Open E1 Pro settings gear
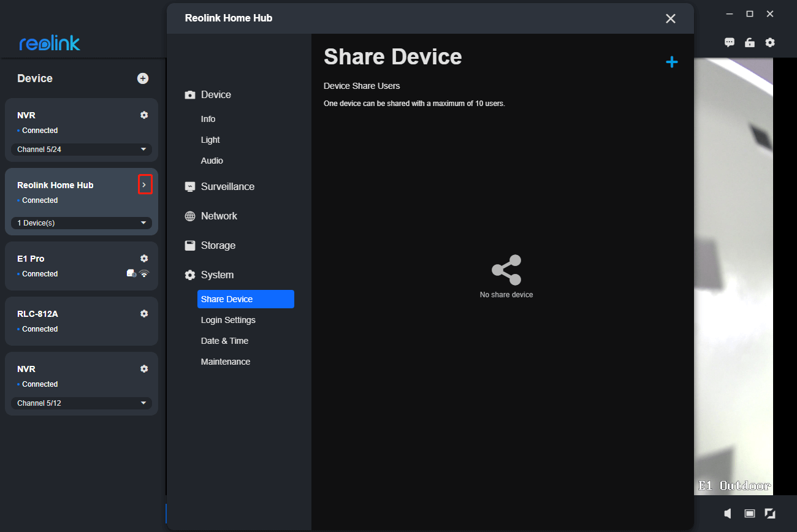Viewport: 797px width, 532px height. pos(144,258)
